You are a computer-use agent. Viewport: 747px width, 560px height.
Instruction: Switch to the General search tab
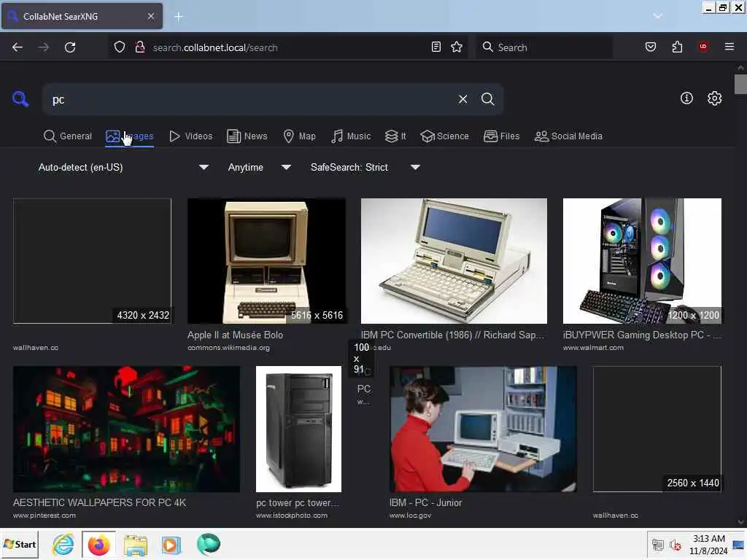pyautogui.click(x=68, y=136)
